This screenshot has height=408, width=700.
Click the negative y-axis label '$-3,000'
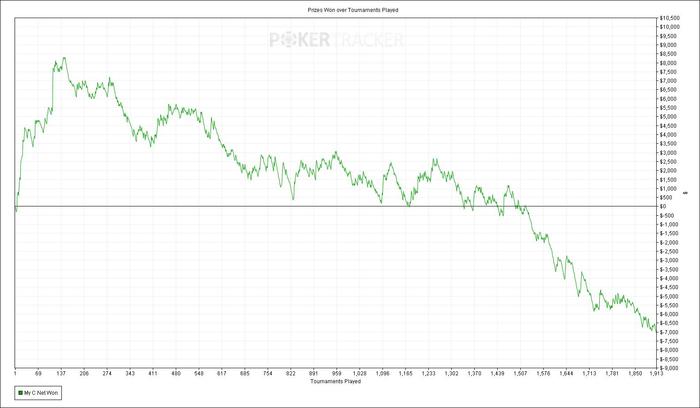pos(669,260)
